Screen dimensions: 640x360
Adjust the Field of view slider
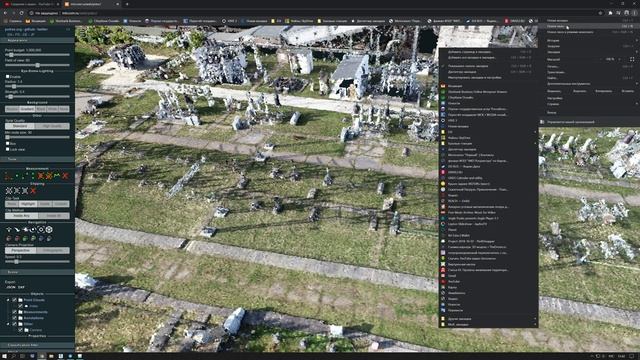coord(37,65)
